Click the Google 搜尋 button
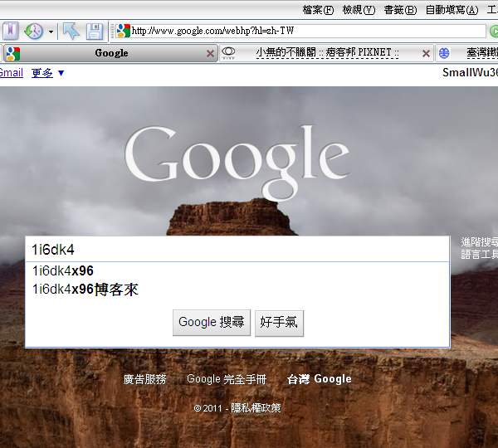 [x=212, y=323]
